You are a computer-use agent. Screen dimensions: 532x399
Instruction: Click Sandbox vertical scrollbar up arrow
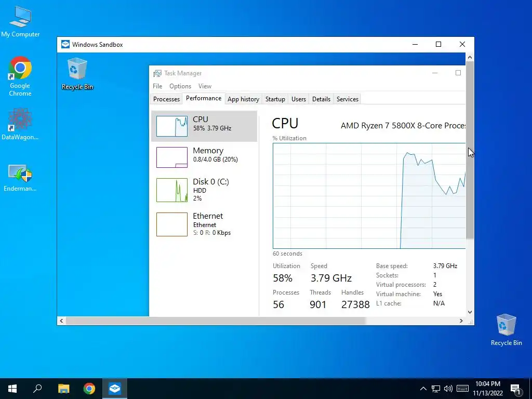(x=470, y=57)
